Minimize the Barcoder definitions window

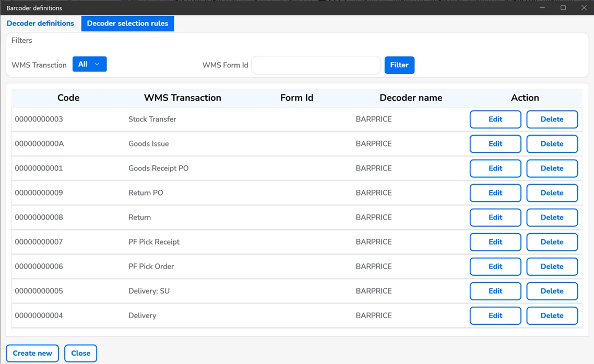click(543, 8)
